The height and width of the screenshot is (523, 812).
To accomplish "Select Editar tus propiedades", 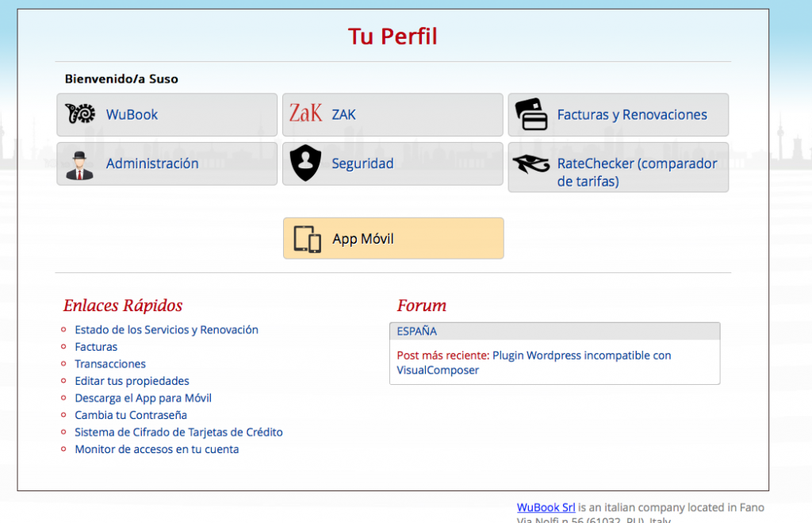I will [132, 381].
